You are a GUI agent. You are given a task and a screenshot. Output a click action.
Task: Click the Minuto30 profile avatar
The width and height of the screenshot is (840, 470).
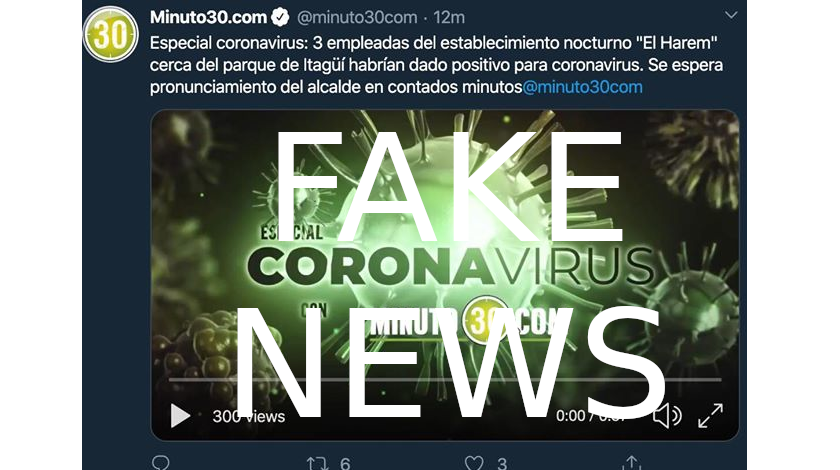tap(110, 34)
